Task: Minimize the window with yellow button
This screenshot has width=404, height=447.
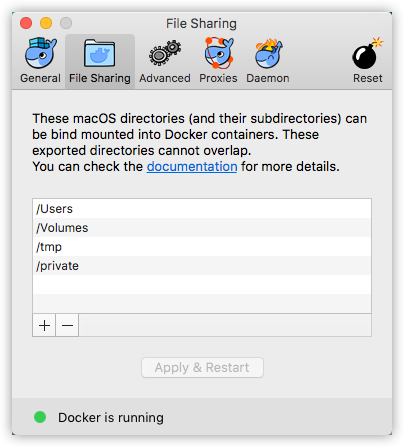Action: (46, 23)
